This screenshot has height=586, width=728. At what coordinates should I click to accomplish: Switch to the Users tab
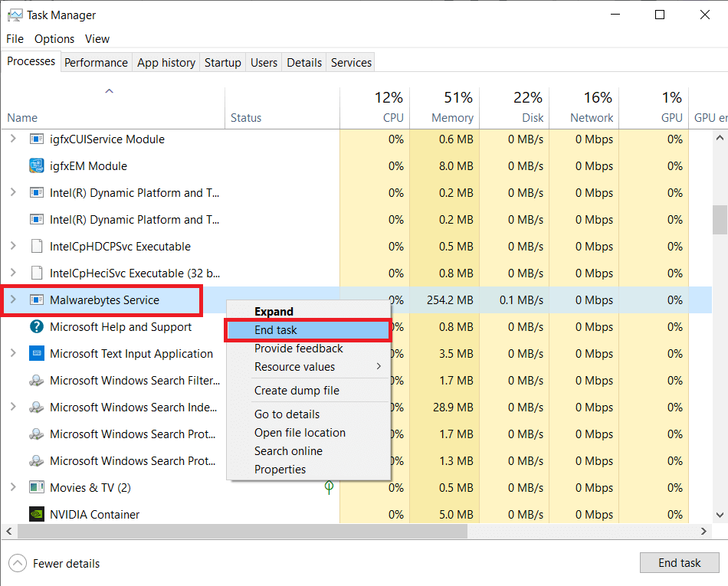pyautogui.click(x=264, y=63)
